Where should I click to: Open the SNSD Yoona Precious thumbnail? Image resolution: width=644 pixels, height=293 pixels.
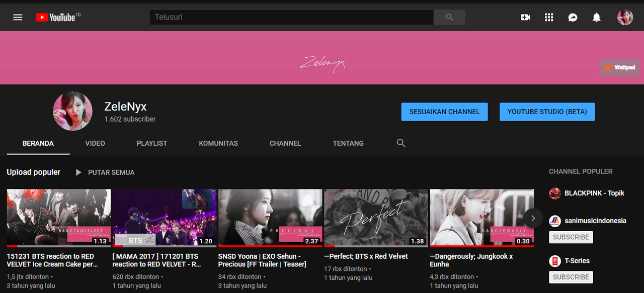coord(270,218)
